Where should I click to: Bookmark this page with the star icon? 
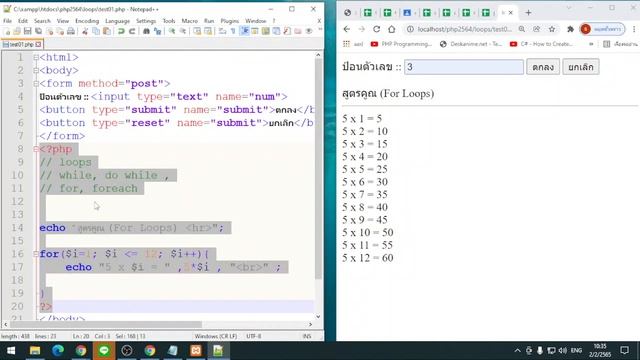[552, 29]
